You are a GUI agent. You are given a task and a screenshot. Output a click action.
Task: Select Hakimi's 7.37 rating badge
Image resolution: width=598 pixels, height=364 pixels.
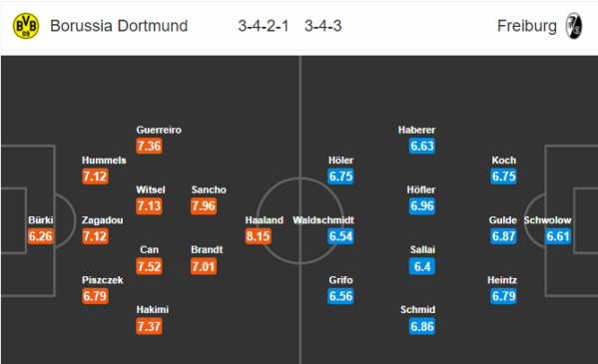pos(149,327)
